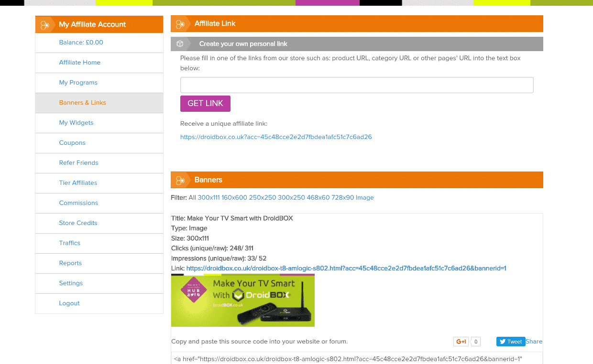Filter banners by 250x250
The width and height of the screenshot is (593, 364).
coord(262,197)
